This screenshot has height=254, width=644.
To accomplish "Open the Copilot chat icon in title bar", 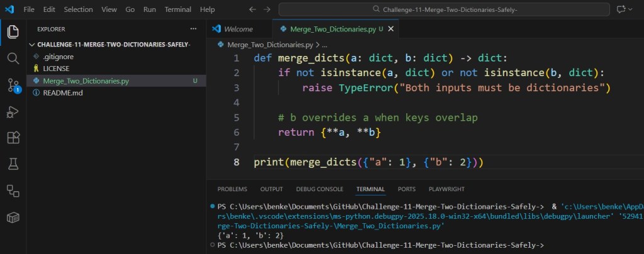I will [621, 9].
